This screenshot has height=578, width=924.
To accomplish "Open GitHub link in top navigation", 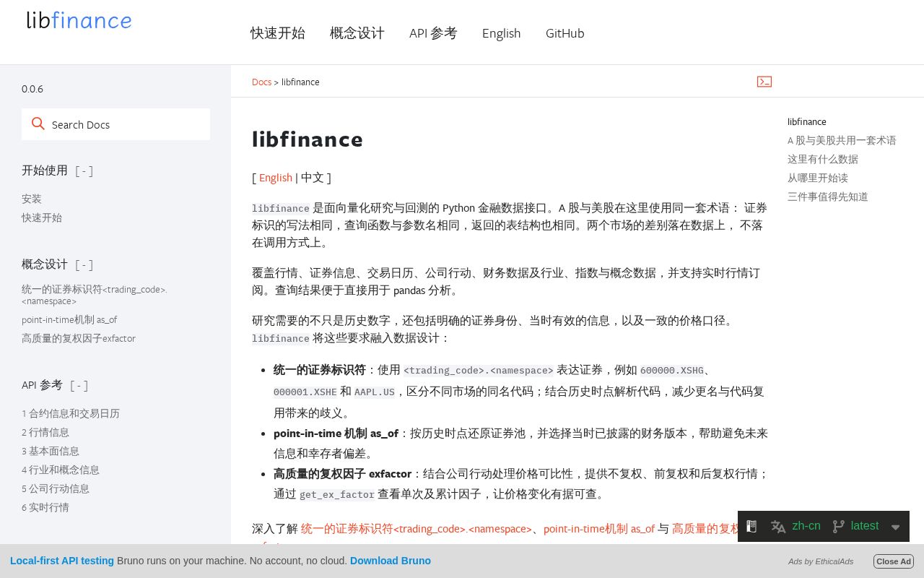I will [565, 33].
